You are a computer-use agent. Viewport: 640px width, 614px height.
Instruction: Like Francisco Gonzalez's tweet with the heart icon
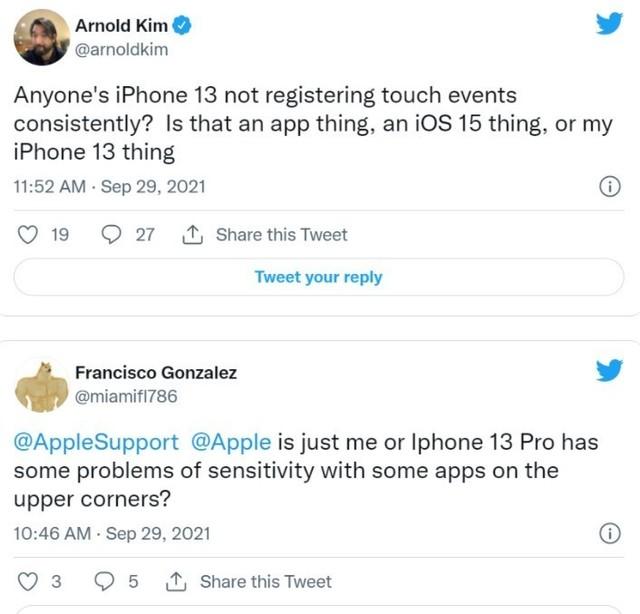click(28, 582)
